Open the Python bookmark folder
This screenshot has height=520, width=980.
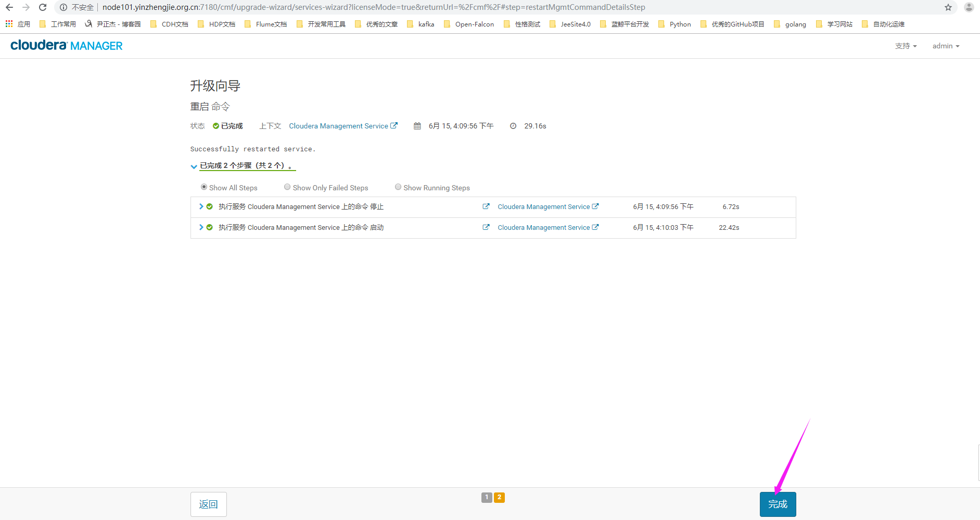pos(674,24)
